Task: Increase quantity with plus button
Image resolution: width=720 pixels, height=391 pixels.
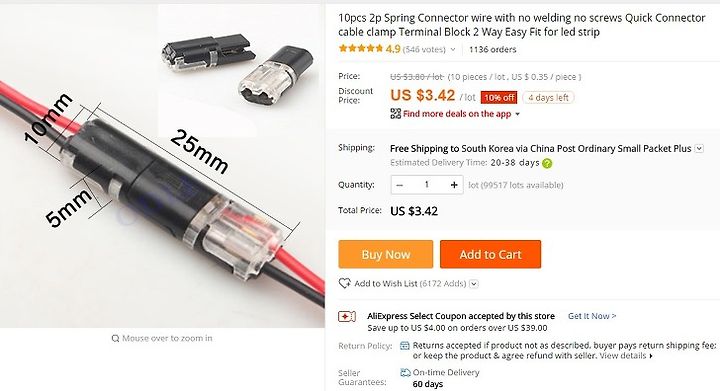Action: tap(454, 185)
